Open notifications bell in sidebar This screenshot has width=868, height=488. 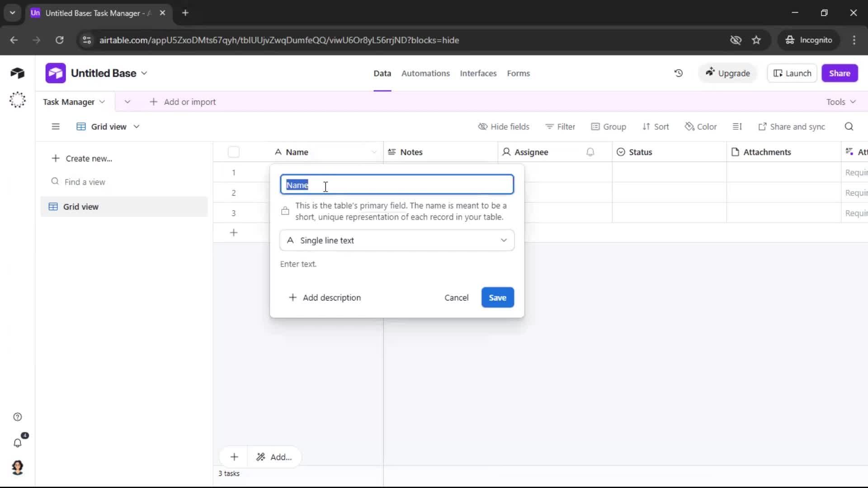point(17,443)
